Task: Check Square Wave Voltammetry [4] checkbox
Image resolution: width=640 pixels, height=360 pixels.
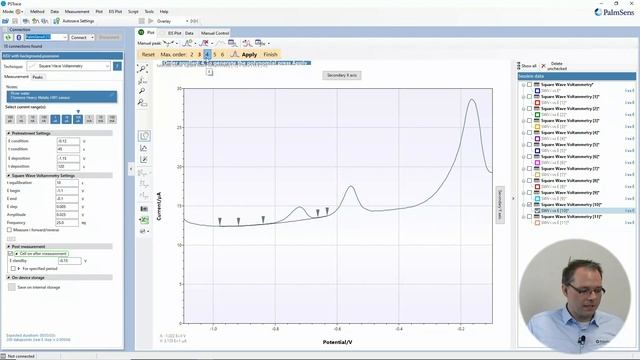Action: [x=529, y=133]
